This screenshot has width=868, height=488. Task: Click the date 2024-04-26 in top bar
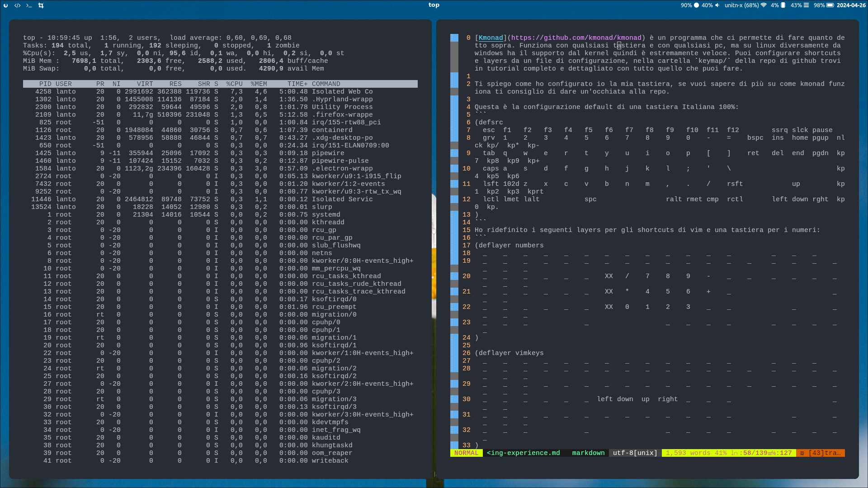pos(851,5)
